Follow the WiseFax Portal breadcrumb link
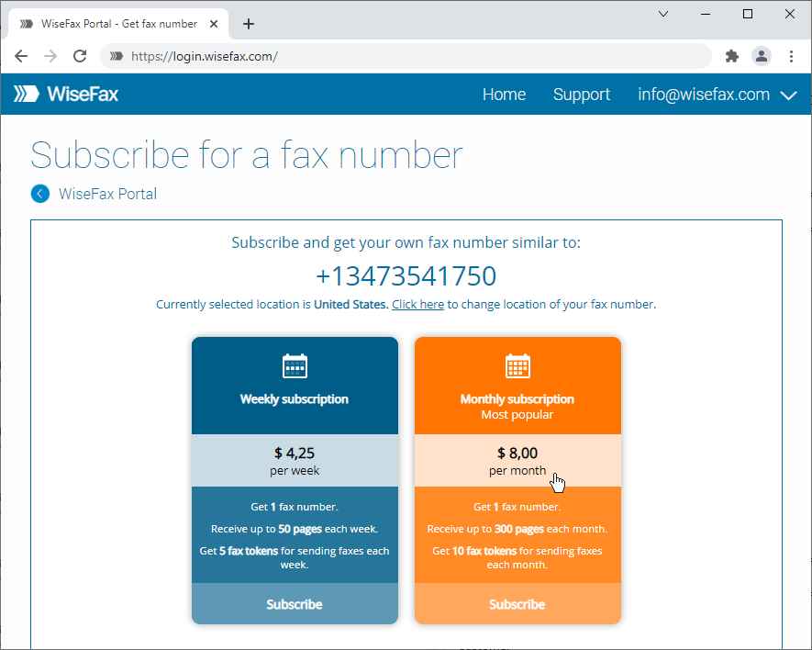 click(x=107, y=194)
